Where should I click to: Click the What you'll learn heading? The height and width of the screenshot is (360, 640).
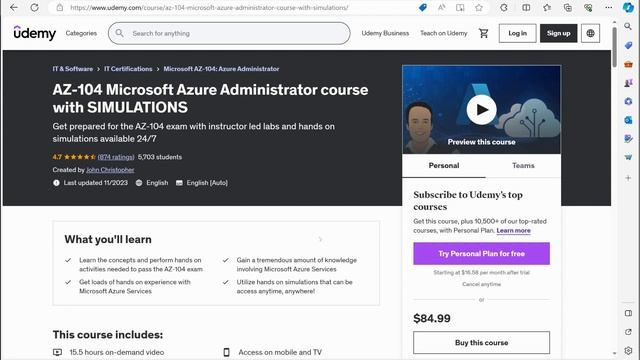(108, 239)
